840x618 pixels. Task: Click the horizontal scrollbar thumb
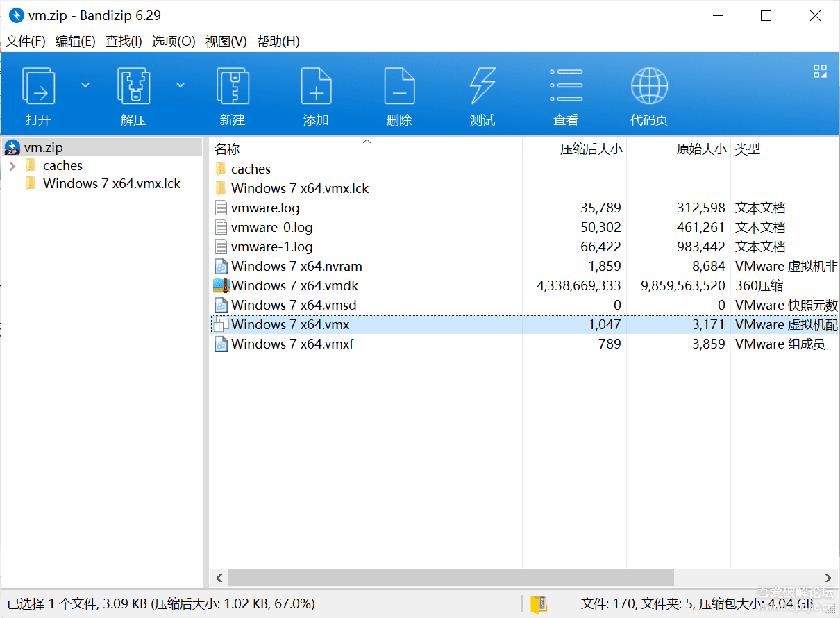tap(451, 578)
